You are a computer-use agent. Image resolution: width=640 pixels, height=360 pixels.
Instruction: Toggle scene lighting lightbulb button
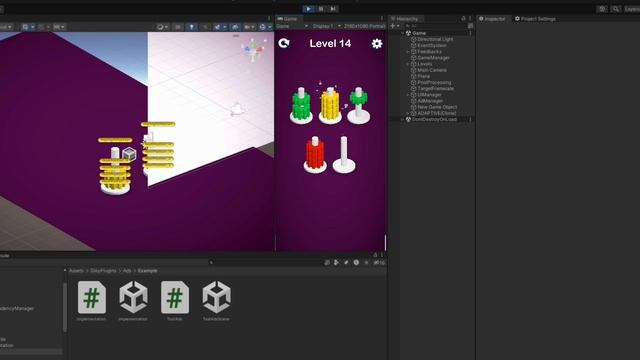pos(191,27)
